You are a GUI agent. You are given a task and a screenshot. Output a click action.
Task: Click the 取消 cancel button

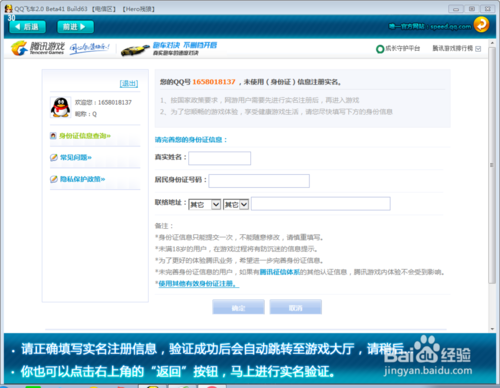click(296, 307)
